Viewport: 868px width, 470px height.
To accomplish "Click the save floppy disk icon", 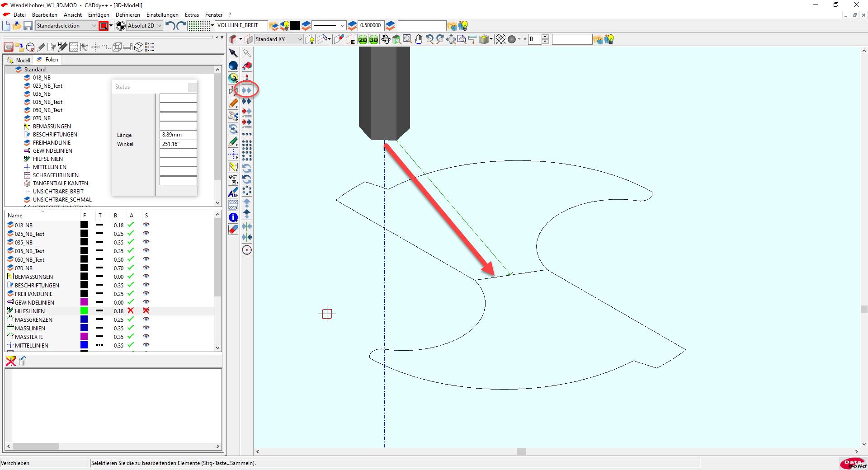I will [28, 26].
